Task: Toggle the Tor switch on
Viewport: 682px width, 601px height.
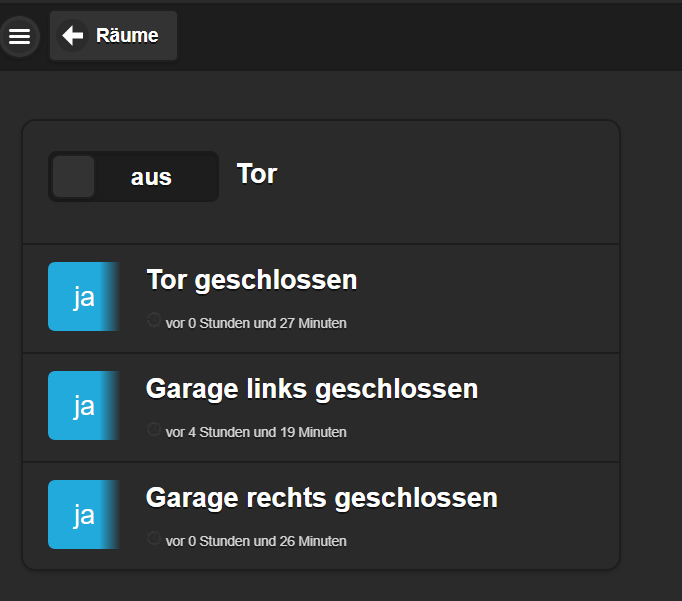Action: point(133,177)
